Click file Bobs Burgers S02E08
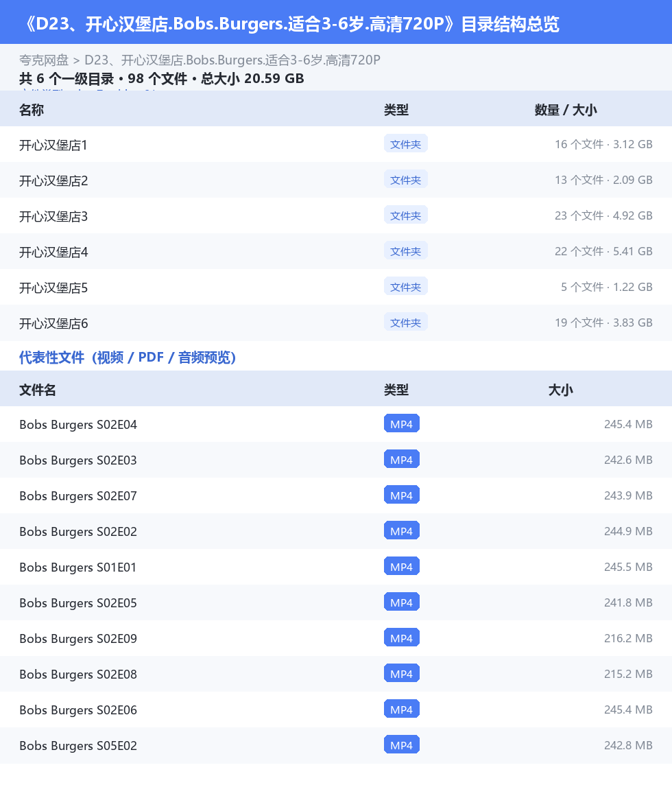The image size is (672, 785). pos(78,675)
